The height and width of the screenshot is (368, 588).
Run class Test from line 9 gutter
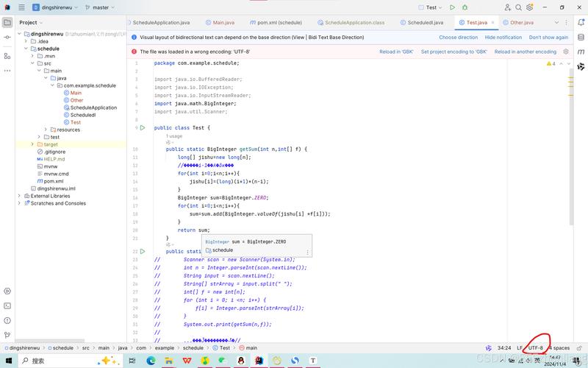(x=143, y=127)
